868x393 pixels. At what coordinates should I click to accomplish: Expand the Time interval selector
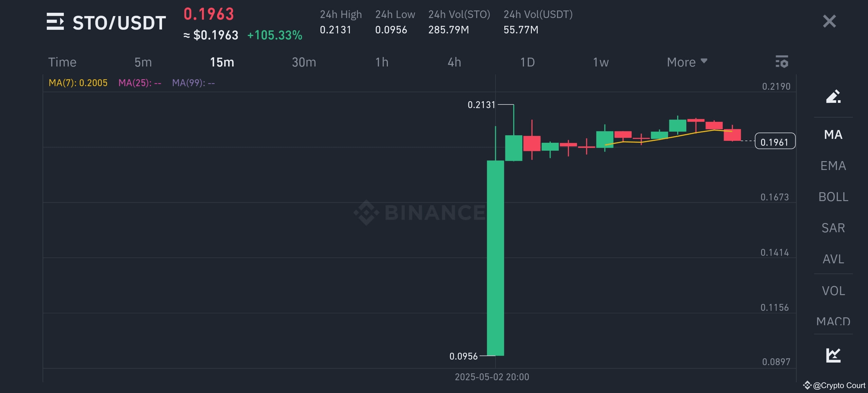(x=63, y=62)
